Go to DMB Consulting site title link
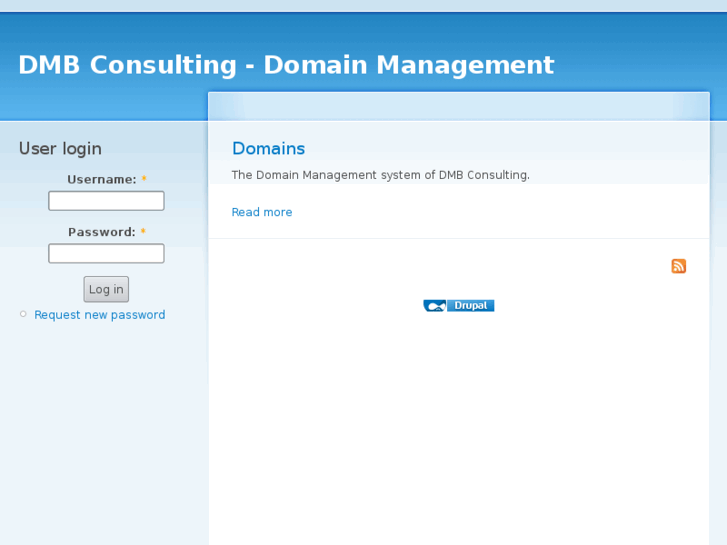727x545 pixels. [286, 65]
